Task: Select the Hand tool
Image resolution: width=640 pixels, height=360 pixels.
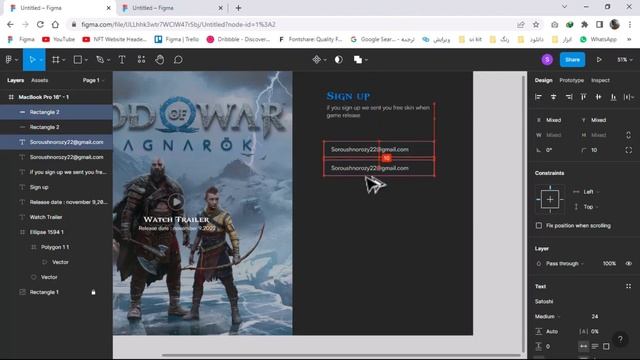Action: pyautogui.click(x=160, y=60)
